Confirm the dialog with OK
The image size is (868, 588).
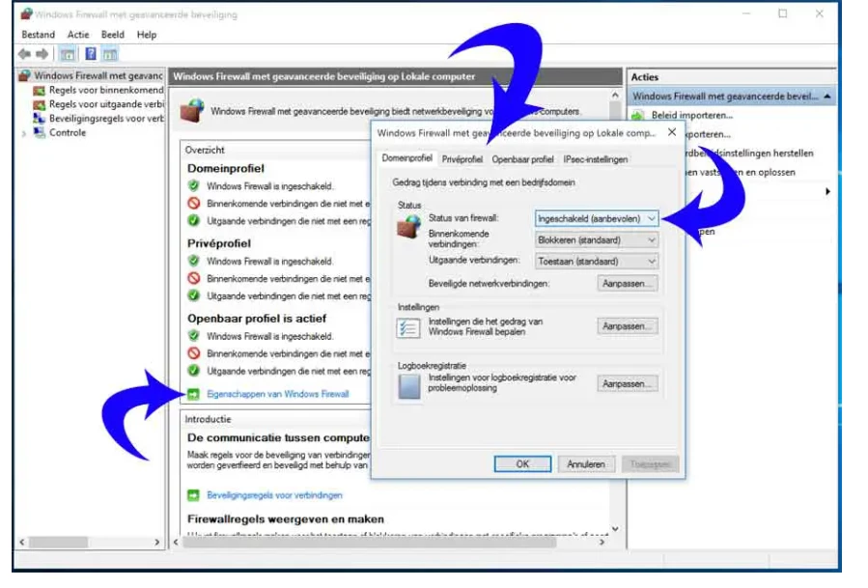[x=522, y=464]
